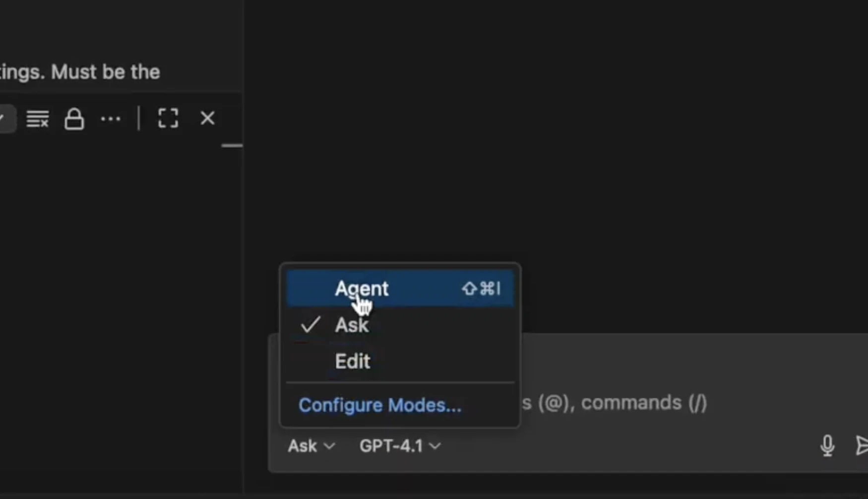Image resolution: width=868 pixels, height=499 pixels.
Task: Start voice input with the microphone icon
Action: (x=827, y=445)
